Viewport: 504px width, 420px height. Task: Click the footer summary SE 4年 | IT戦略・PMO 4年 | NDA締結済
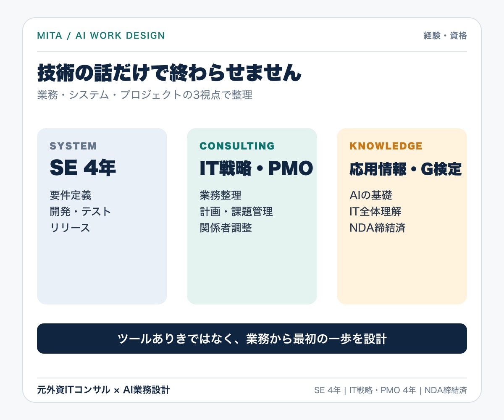tap(391, 390)
